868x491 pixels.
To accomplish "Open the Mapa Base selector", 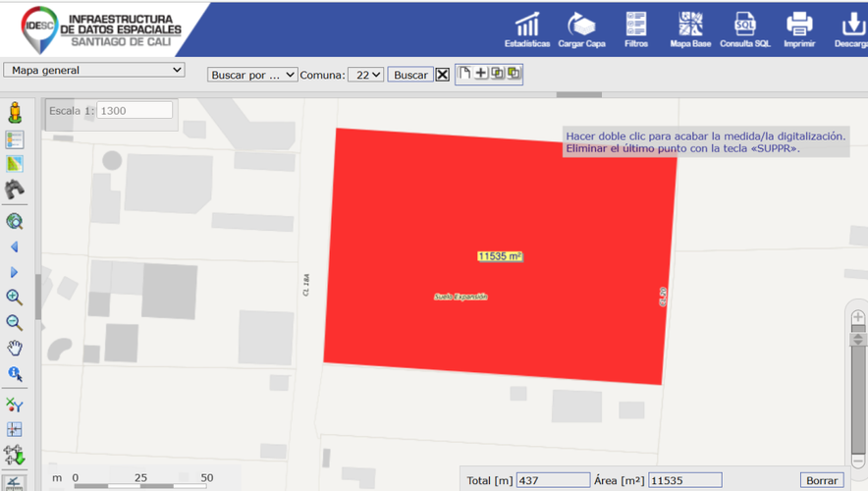I will click(x=690, y=29).
